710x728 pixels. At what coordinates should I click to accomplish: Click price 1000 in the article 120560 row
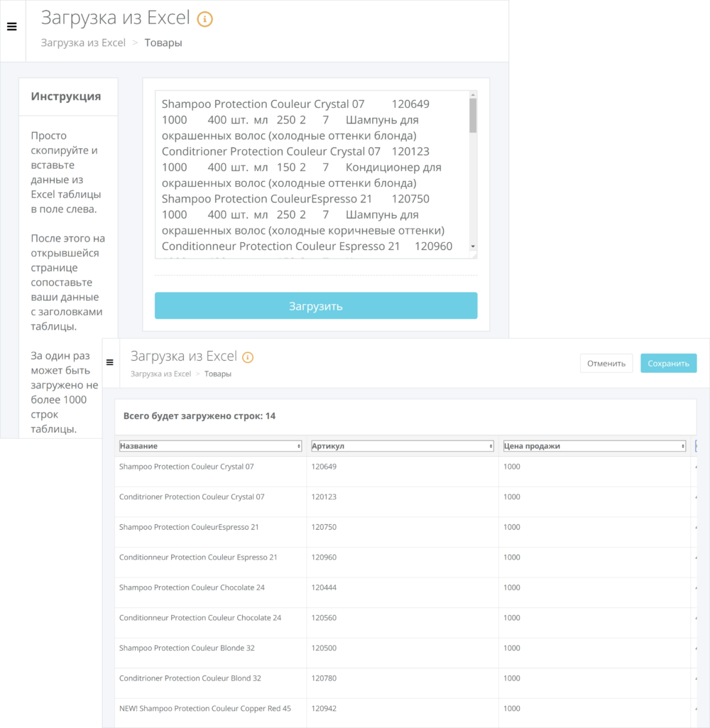[512, 617]
